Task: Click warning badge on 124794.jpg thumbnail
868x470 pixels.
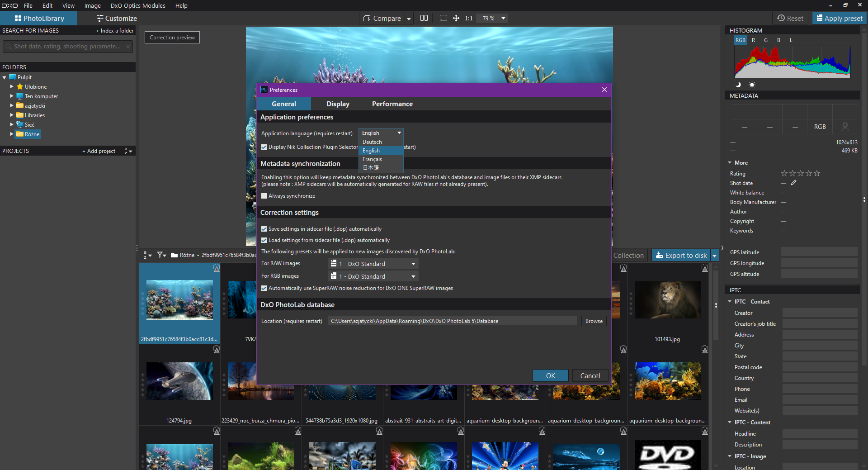Action: click(x=217, y=350)
